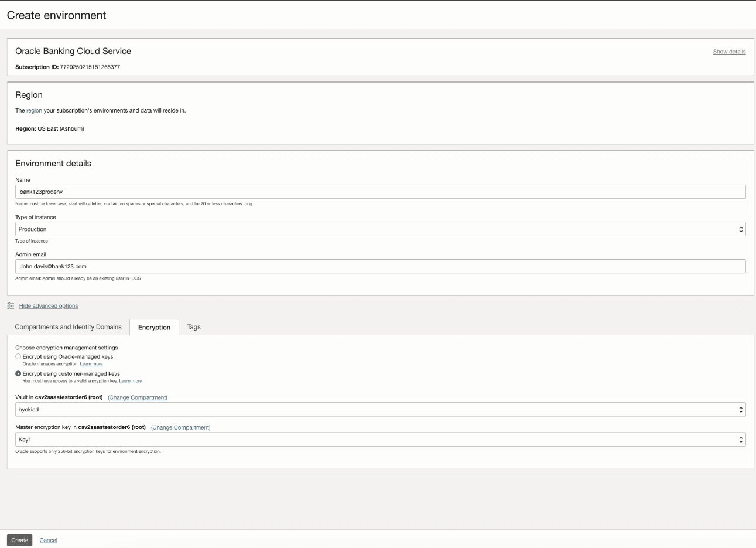The height and width of the screenshot is (548, 756).
Task: Hide advanced options
Action: click(x=49, y=306)
